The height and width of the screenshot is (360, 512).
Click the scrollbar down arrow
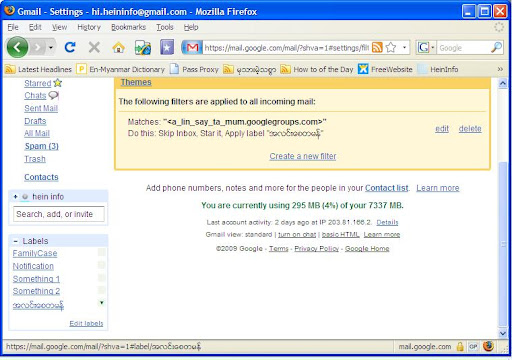click(503, 333)
